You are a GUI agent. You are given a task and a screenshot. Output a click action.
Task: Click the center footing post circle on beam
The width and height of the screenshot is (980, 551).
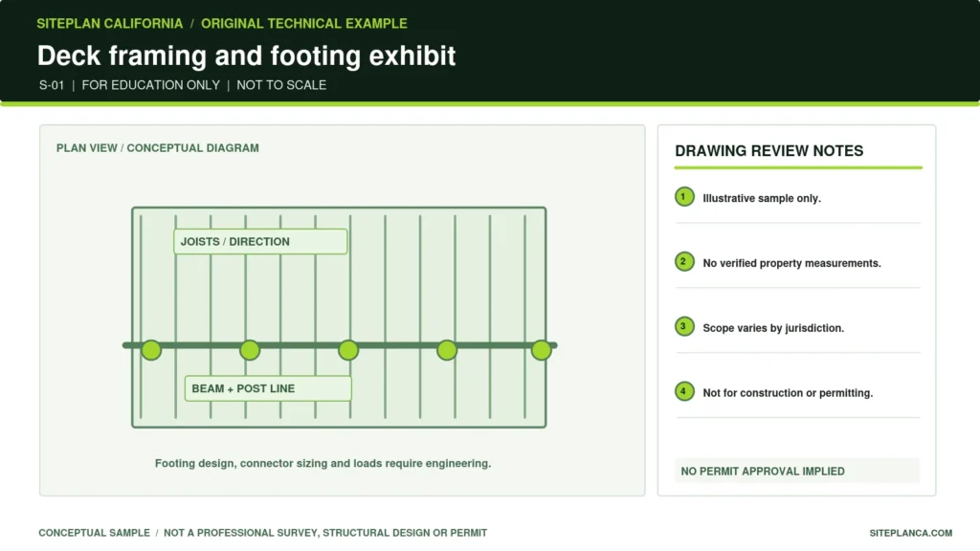tap(348, 350)
